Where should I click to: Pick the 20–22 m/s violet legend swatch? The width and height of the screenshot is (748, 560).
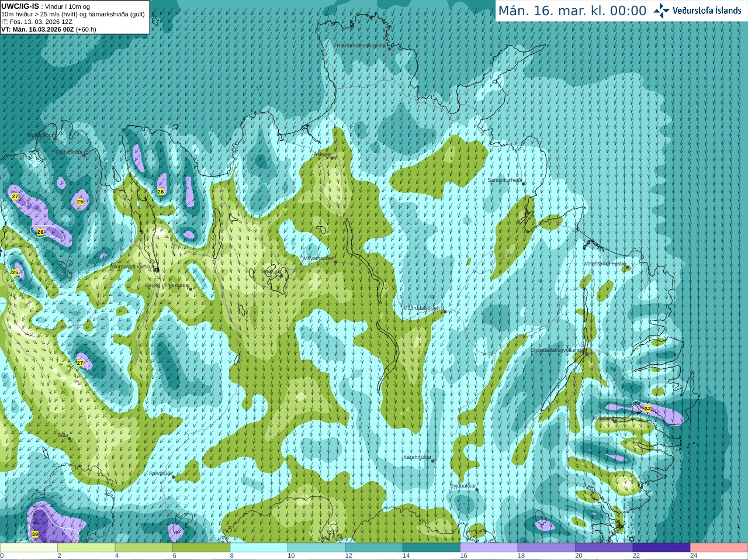point(604,548)
